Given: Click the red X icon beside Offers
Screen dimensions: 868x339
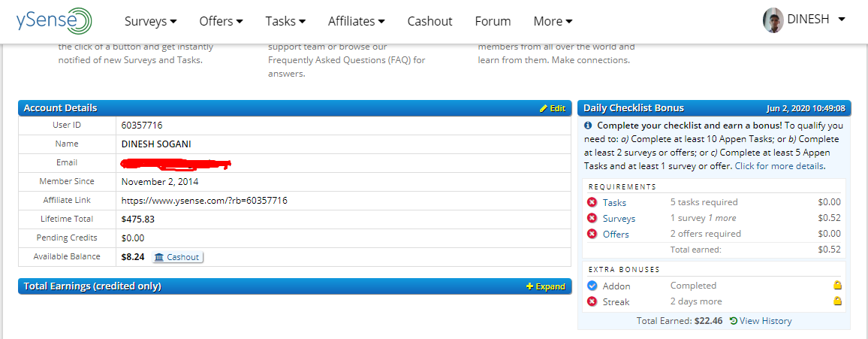Looking at the screenshot, I should coord(592,234).
